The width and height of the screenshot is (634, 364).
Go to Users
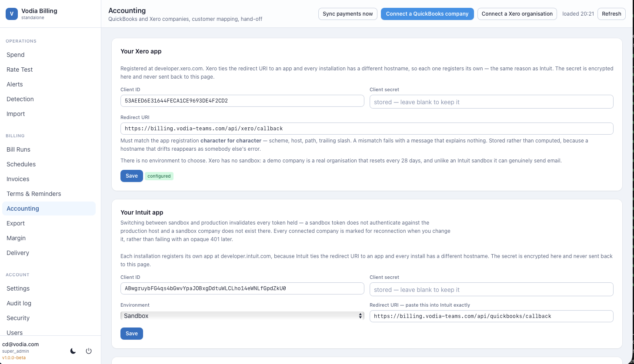tap(49, 332)
